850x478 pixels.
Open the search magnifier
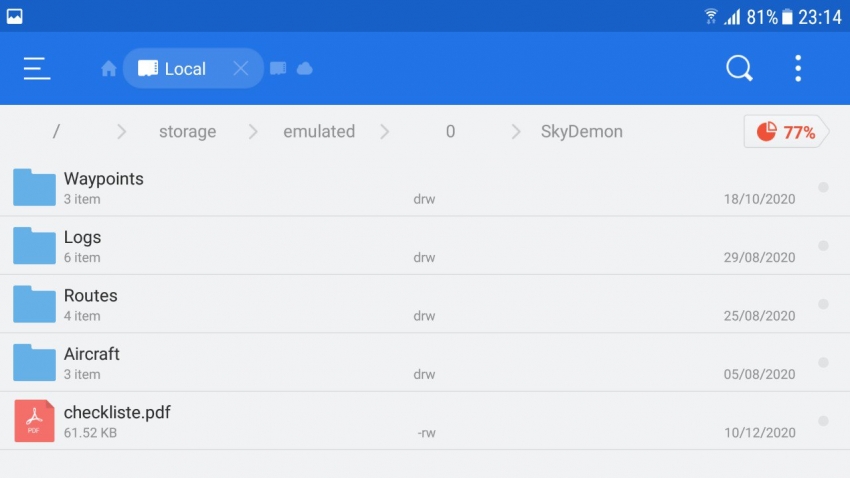click(739, 68)
